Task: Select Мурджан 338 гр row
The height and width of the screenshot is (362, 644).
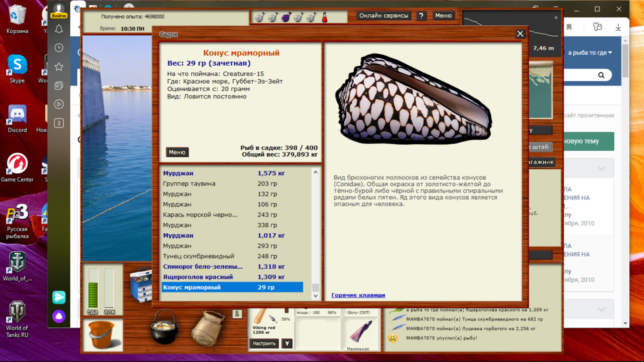Action: tap(232, 225)
